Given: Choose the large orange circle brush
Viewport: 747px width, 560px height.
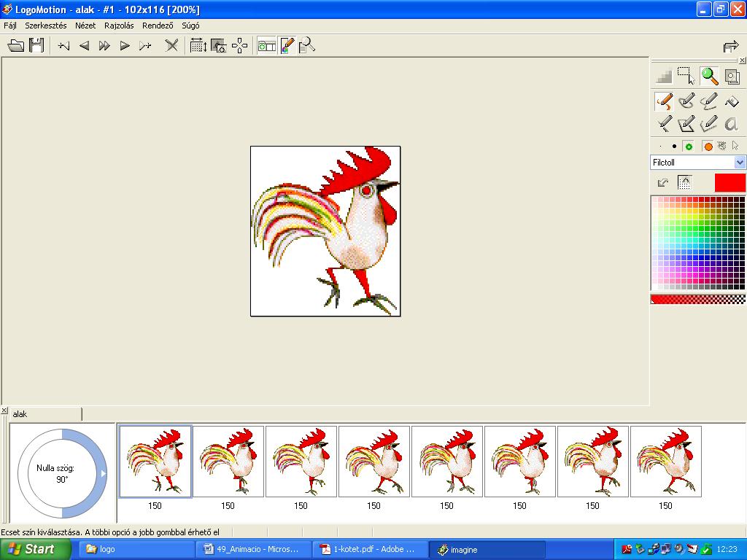Looking at the screenshot, I should (x=708, y=147).
